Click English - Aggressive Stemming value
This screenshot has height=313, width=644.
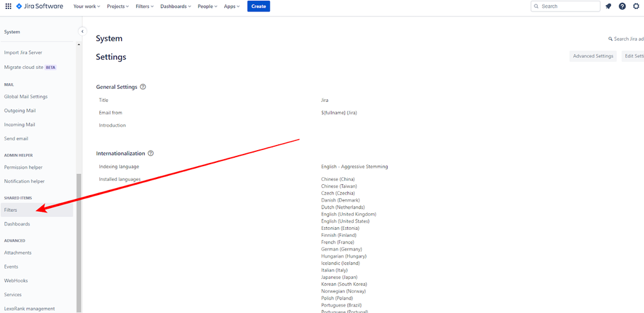(354, 166)
